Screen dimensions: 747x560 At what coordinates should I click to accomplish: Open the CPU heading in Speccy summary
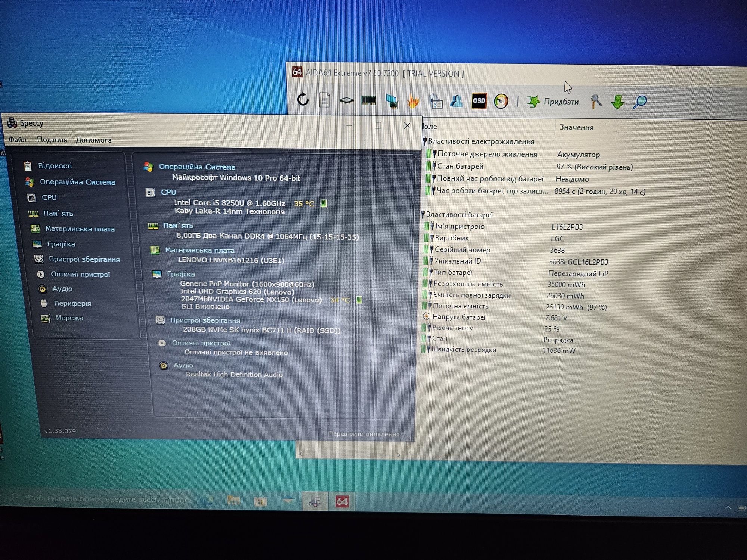click(x=168, y=192)
